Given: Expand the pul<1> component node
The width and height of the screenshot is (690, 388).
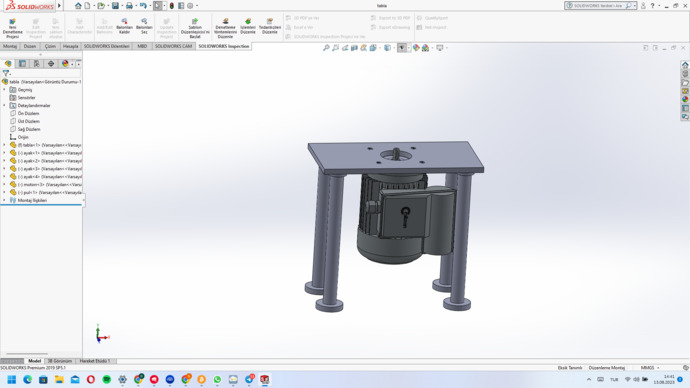Looking at the screenshot, I should coord(4,192).
